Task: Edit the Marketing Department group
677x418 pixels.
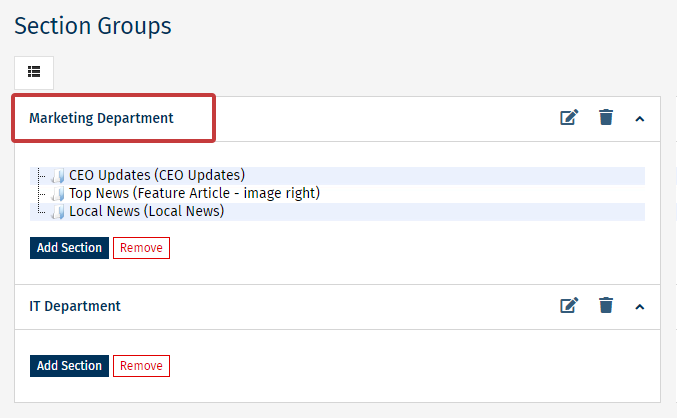Action: coord(569,118)
